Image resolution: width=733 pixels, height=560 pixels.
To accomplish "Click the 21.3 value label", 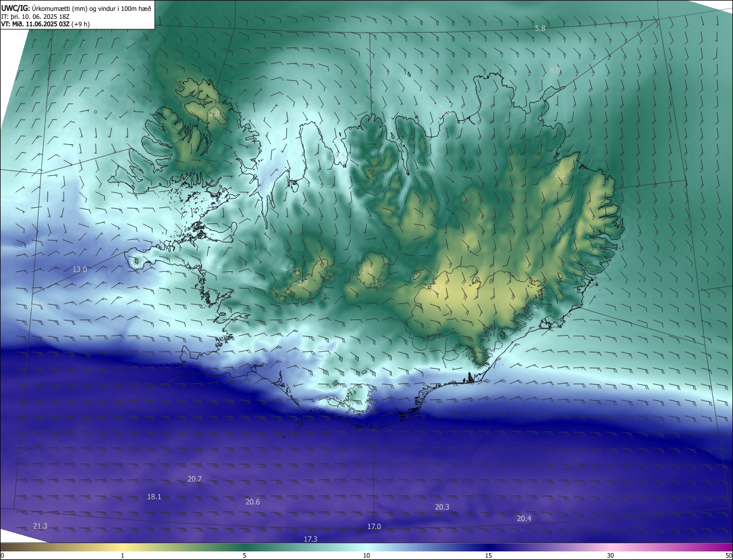I will tap(40, 526).
